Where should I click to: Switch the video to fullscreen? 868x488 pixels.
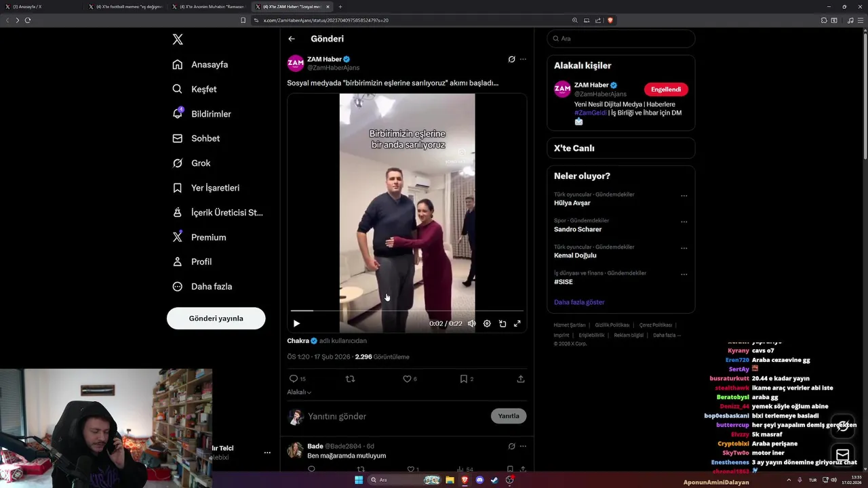click(x=517, y=323)
